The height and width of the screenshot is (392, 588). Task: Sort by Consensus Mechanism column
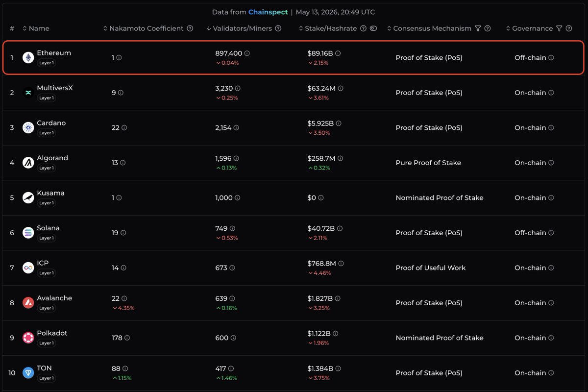coord(429,28)
